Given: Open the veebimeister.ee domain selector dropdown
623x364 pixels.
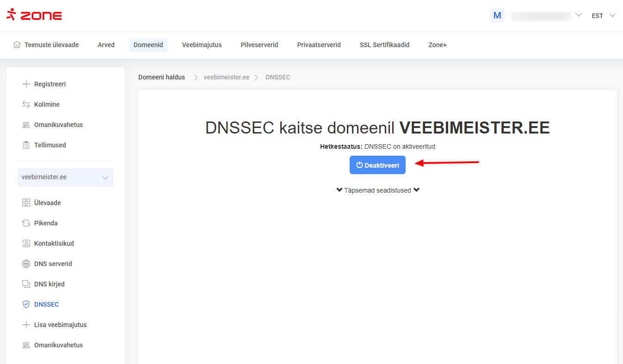Looking at the screenshot, I should click(x=65, y=177).
